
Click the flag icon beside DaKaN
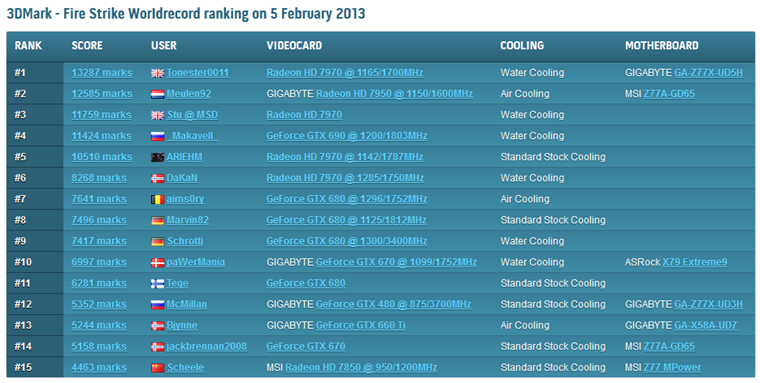tap(158, 178)
